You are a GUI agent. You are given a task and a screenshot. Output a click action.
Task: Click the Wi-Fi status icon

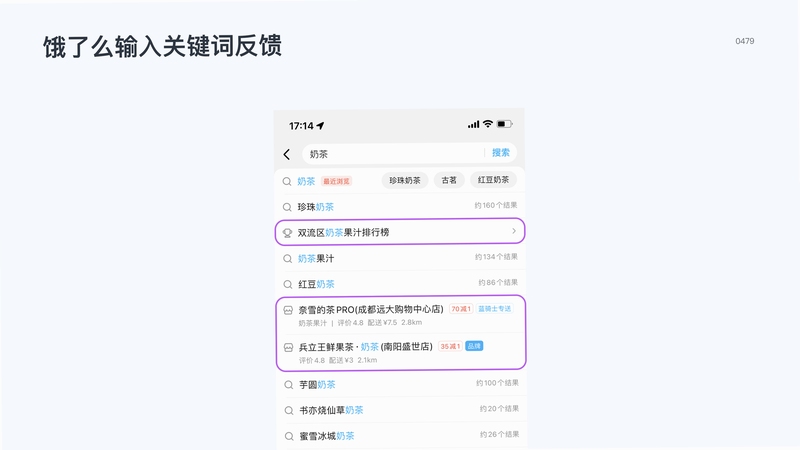tap(488, 124)
